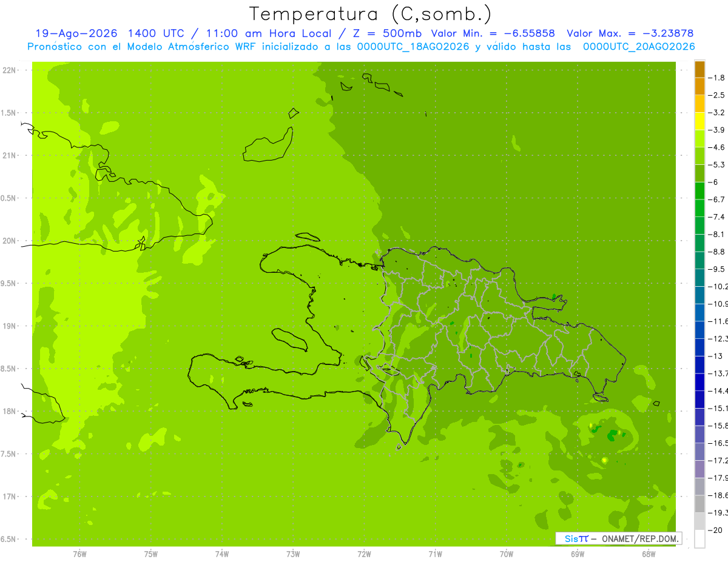Click the '68W' longitude label

pos(649,554)
